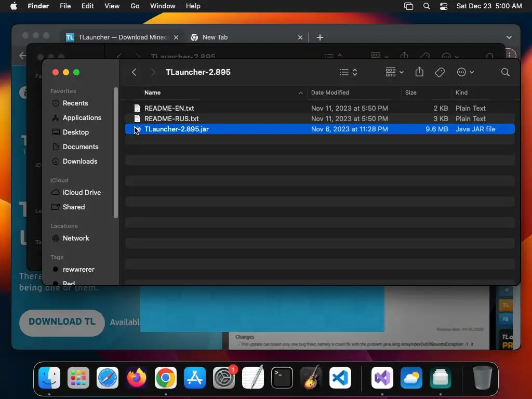
Task: Open the Edit menu
Action: click(x=87, y=6)
